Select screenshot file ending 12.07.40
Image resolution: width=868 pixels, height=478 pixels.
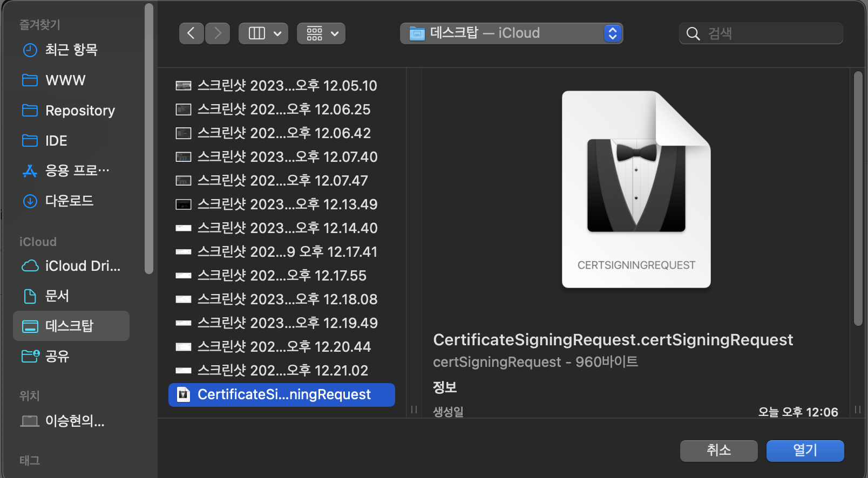pyautogui.click(x=282, y=157)
